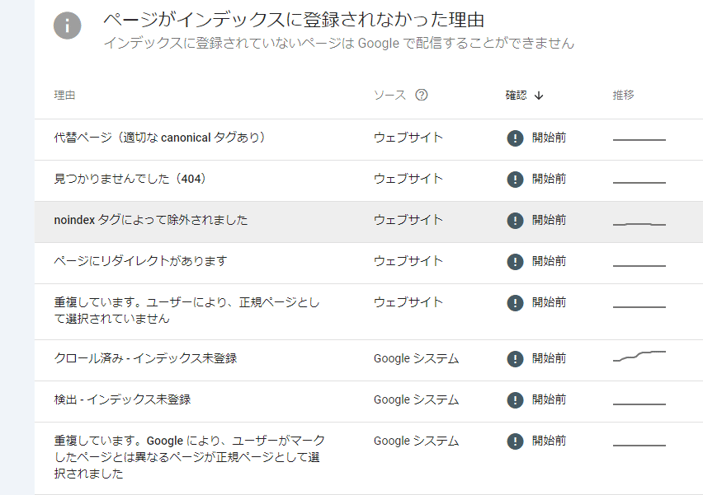Viewport: 703px width, 495px height.
Task: Click the status icon in the 404 row
Action: coord(515,179)
